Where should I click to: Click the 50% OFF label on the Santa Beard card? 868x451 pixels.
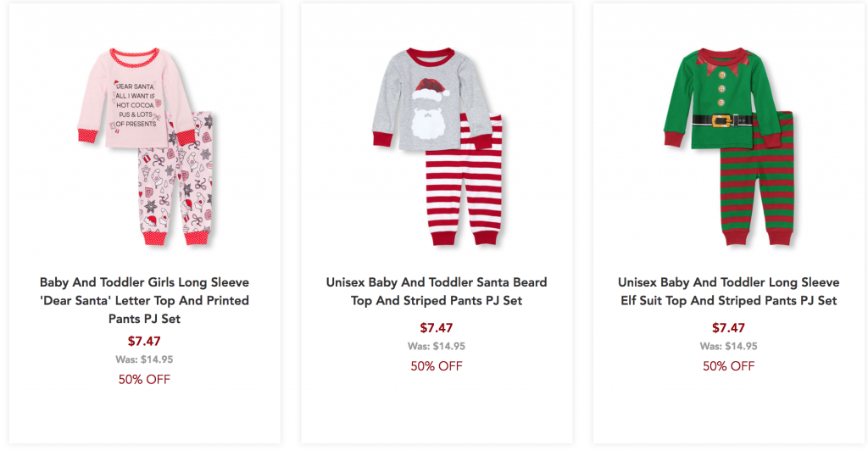(x=437, y=366)
